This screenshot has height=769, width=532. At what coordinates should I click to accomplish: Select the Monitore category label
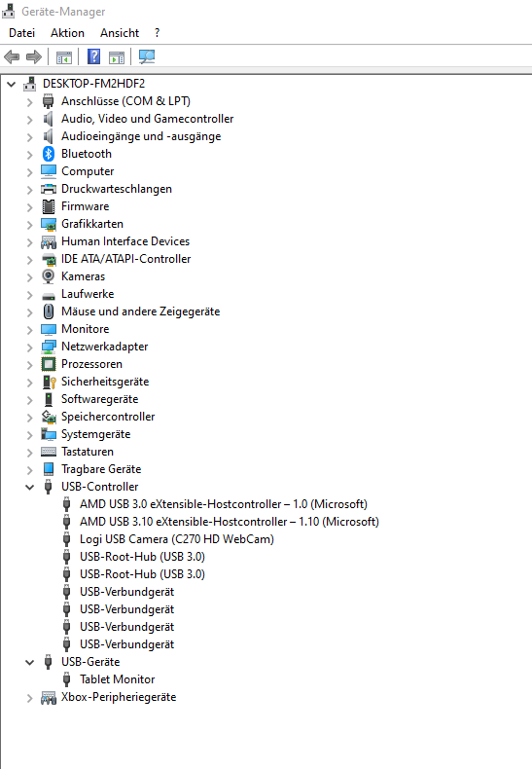(x=86, y=329)
